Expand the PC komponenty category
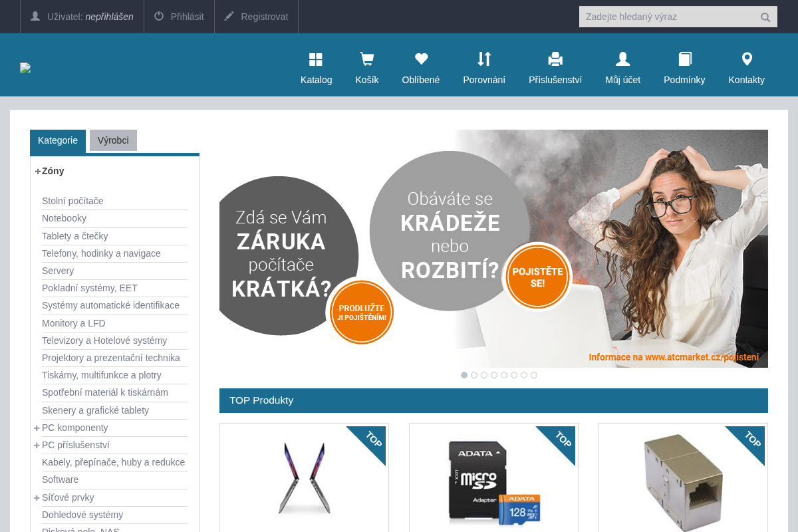This screenshot has height=532, width=798. point(37,428)
